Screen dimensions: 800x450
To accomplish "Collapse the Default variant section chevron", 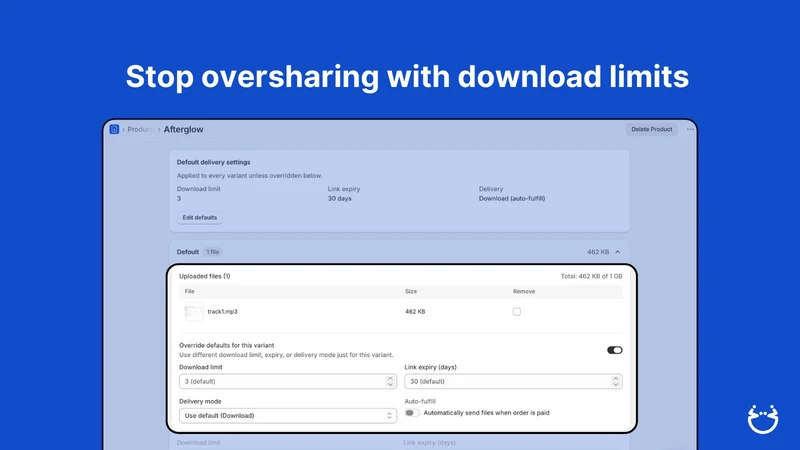I will coord(617,252).
